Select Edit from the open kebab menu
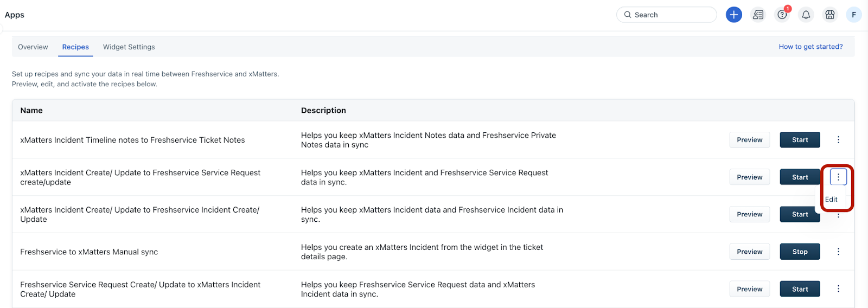868x308 pixels. [831, 200]
